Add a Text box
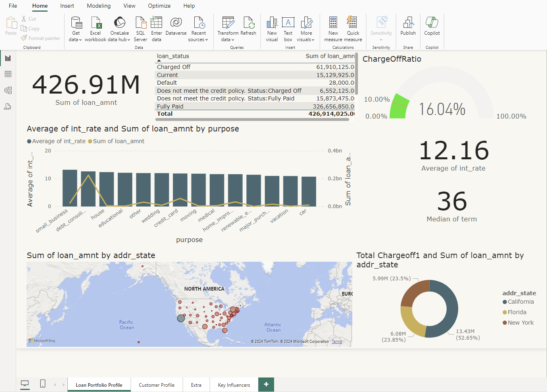547x392 pixels. [x=288, y=29]
